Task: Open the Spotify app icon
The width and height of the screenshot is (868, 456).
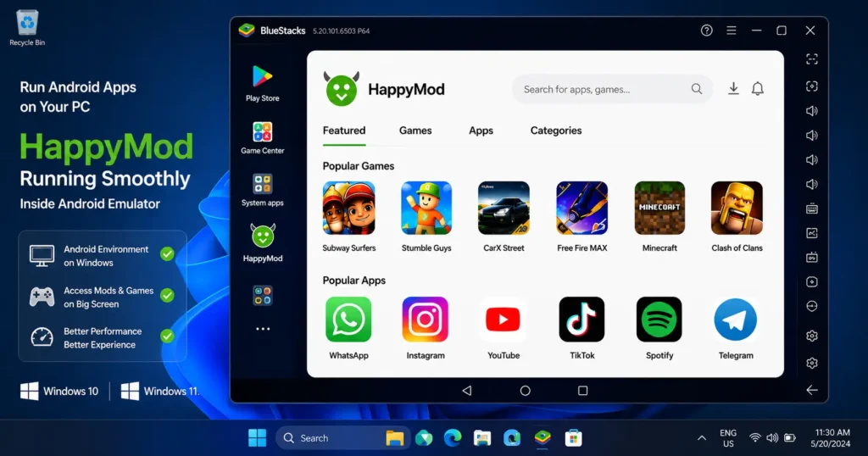Action: tap(659, 320)
